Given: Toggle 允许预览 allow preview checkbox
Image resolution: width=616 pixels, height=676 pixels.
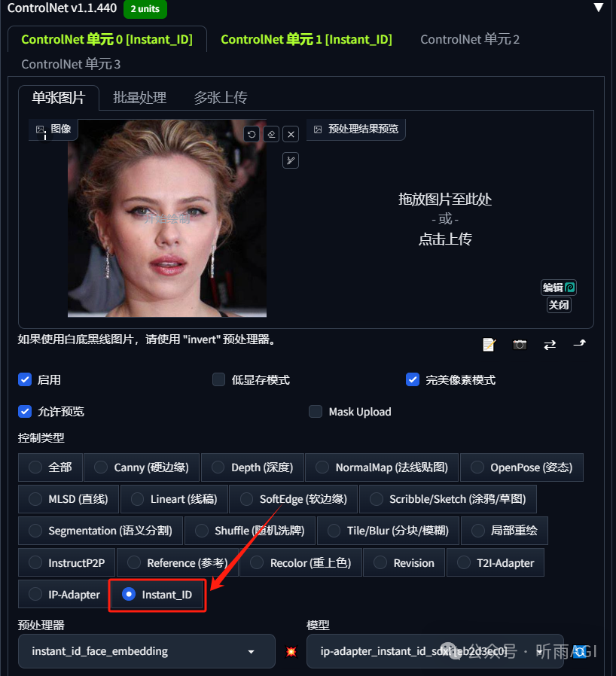Looking at the screenshot, I should (x=25, y=412).
